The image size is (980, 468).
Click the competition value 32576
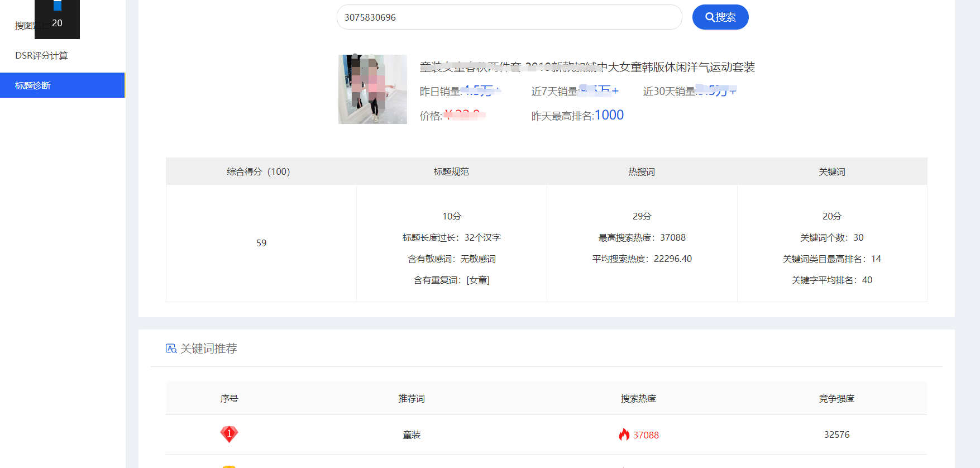pyautogui.click(x=837, y=434)
